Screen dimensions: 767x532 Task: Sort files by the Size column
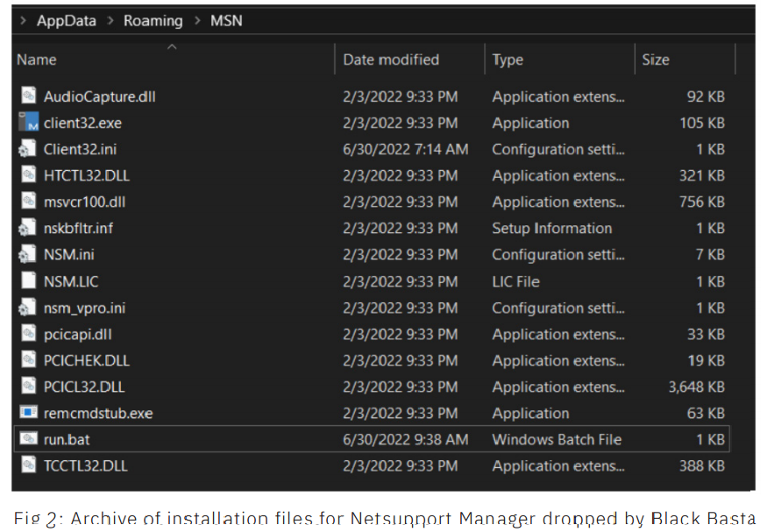click(656, 60)
